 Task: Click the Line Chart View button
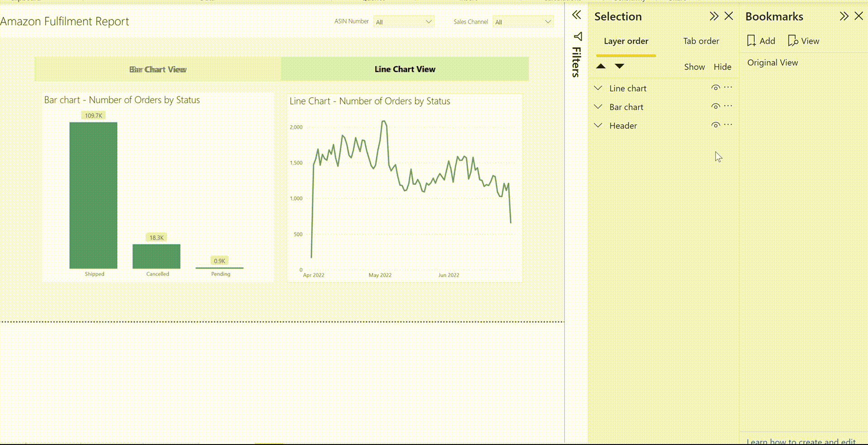pyautogui.click(x=405, y=69)
